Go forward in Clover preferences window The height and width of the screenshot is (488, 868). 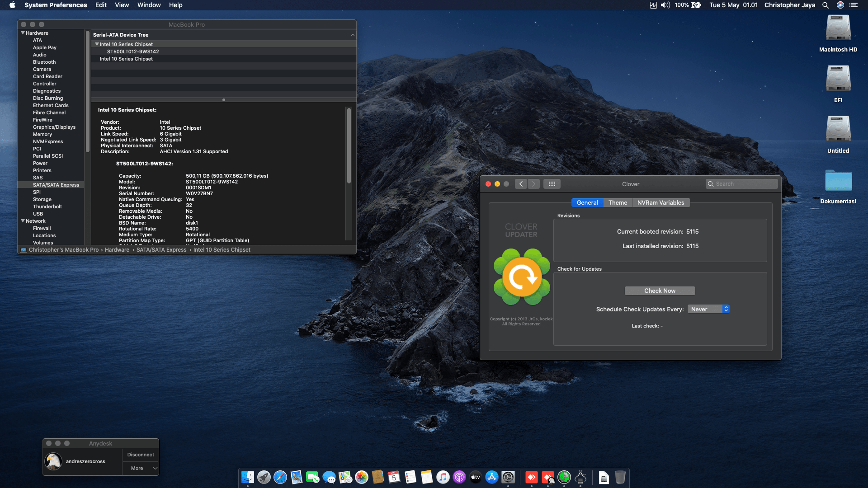tap(533, 184)
